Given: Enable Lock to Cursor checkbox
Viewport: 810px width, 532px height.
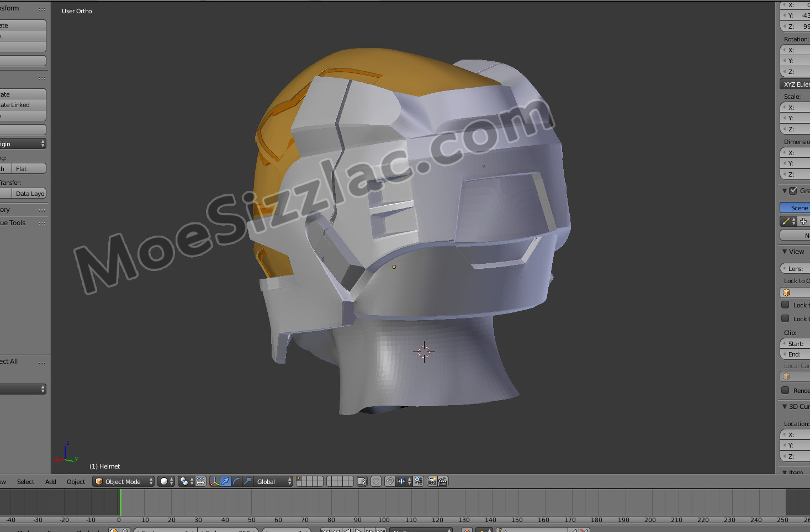Looking at the screenshot, I should [x=785, y=305].
